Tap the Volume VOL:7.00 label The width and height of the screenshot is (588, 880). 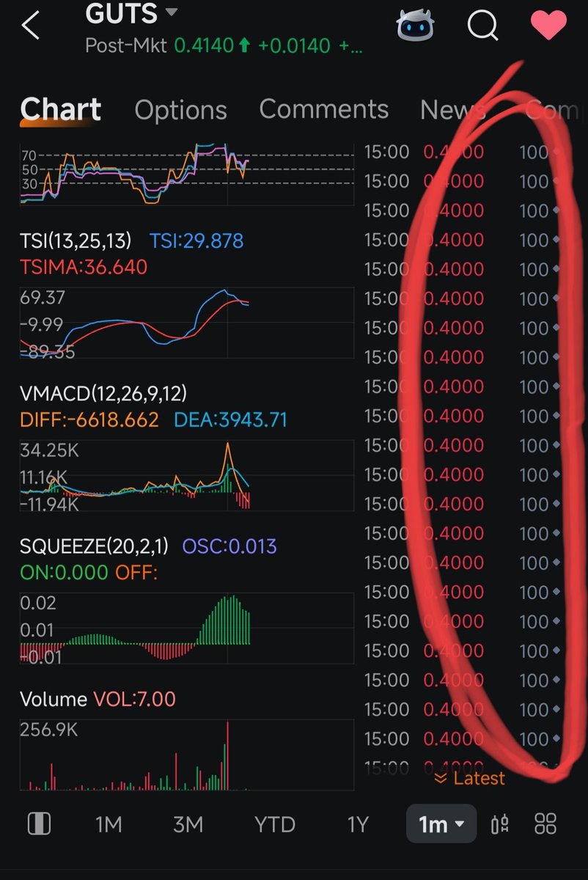pos(98,699)
